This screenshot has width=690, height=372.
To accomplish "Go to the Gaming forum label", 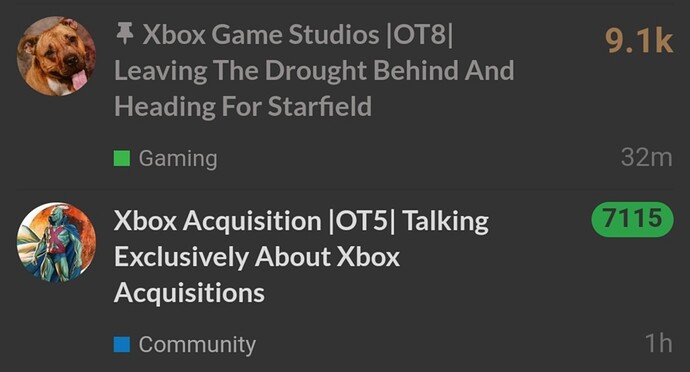I will pyautogui.click(x=178, y=159).
